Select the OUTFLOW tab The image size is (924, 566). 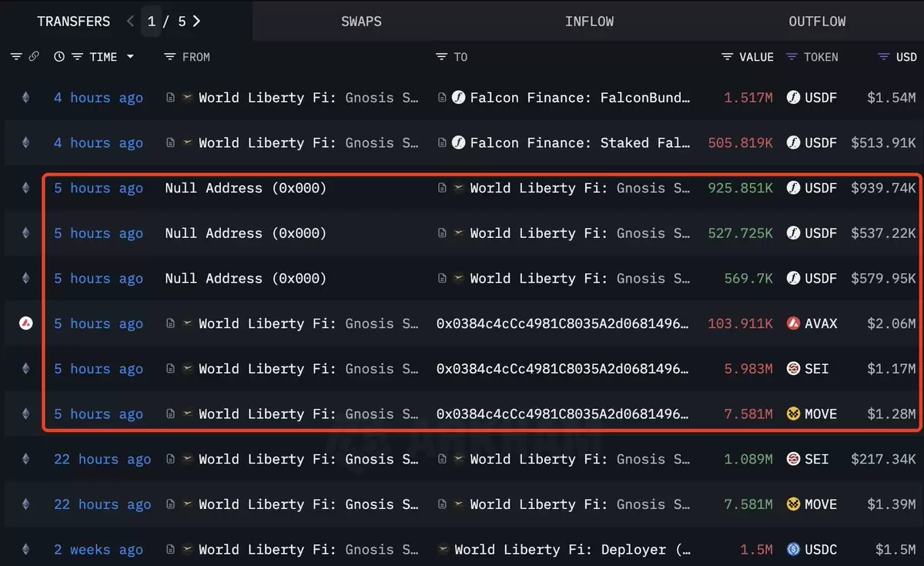(817, 22)
